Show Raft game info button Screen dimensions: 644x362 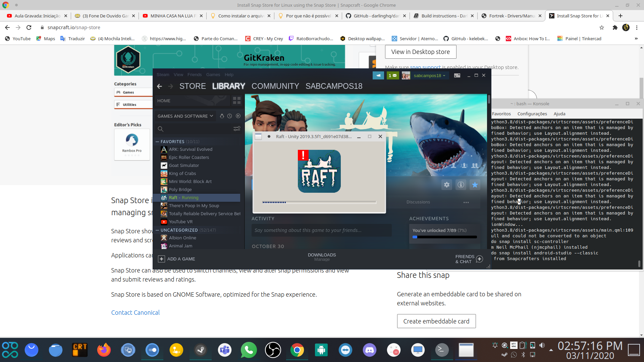click(x=461, y=185)
